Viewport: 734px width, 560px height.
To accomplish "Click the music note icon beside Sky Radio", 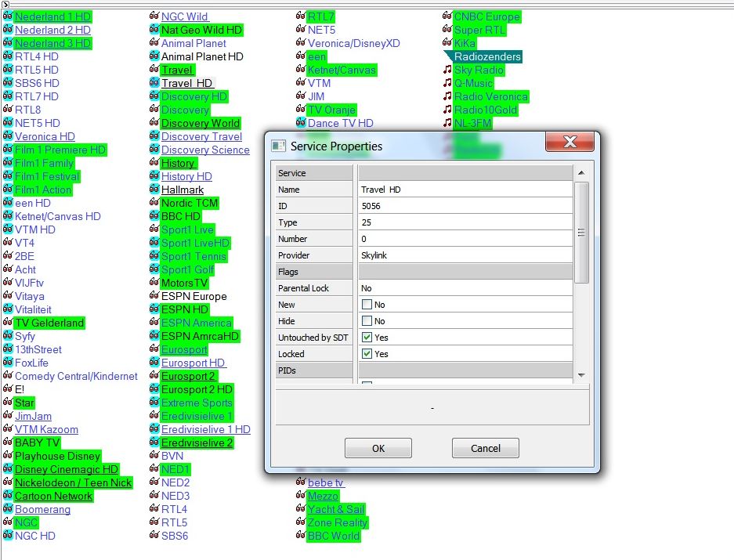I will point(447,70).
